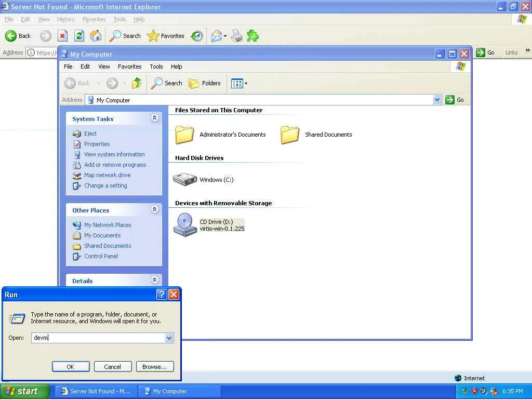This screenshot has width=532, height=399.
Task: Click the red security shield tray icon
Action: coord(474,391)
